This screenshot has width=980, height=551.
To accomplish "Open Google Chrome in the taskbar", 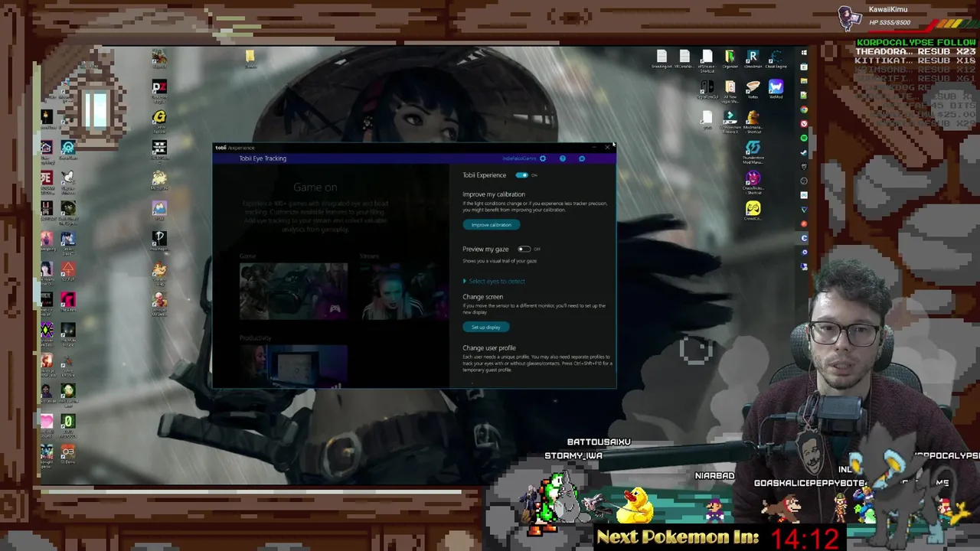I will [x=804, y=109].
